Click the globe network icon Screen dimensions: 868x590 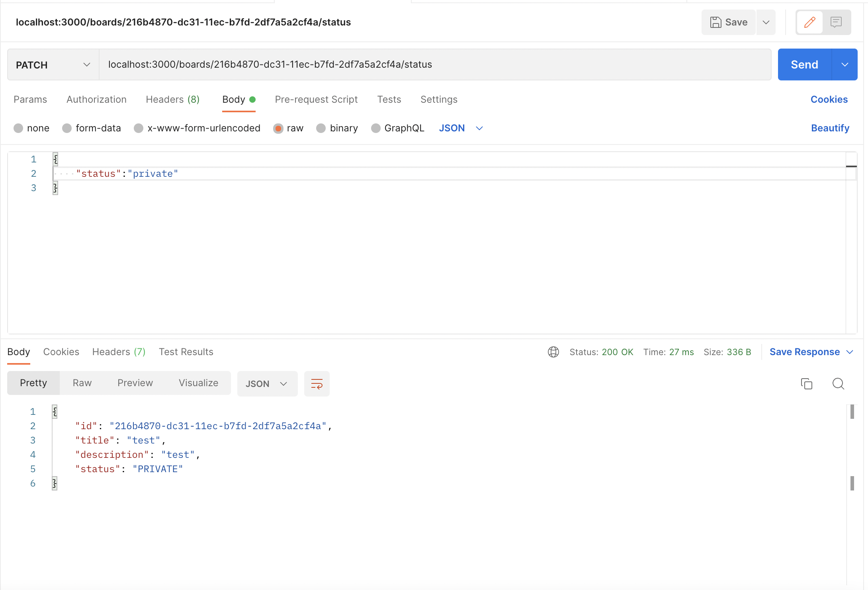pos(553,352)
